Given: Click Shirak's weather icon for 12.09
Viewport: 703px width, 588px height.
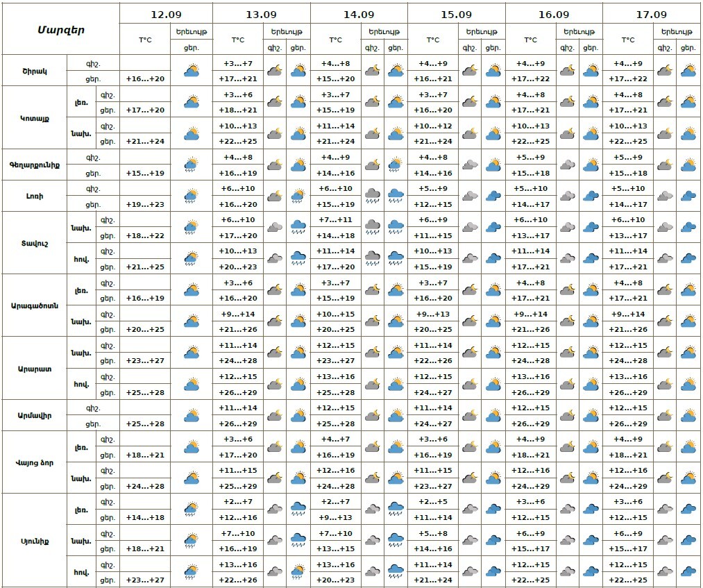Looking at the screenshot, I should (x=191, y=70).
